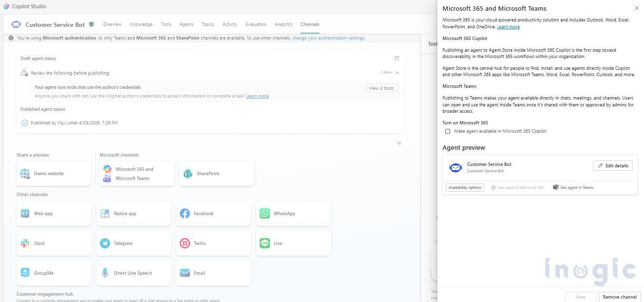Click the Customer Service Bot avatar icon

16,24
